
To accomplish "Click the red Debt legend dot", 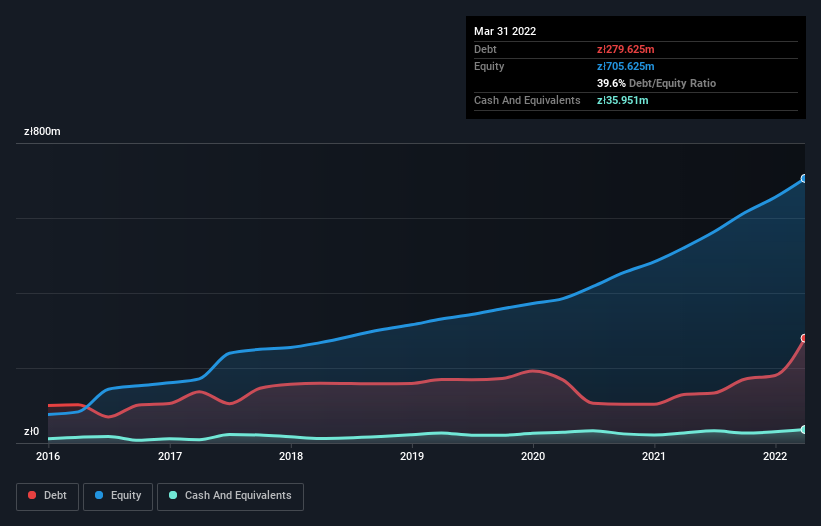I will pos(32,495).
